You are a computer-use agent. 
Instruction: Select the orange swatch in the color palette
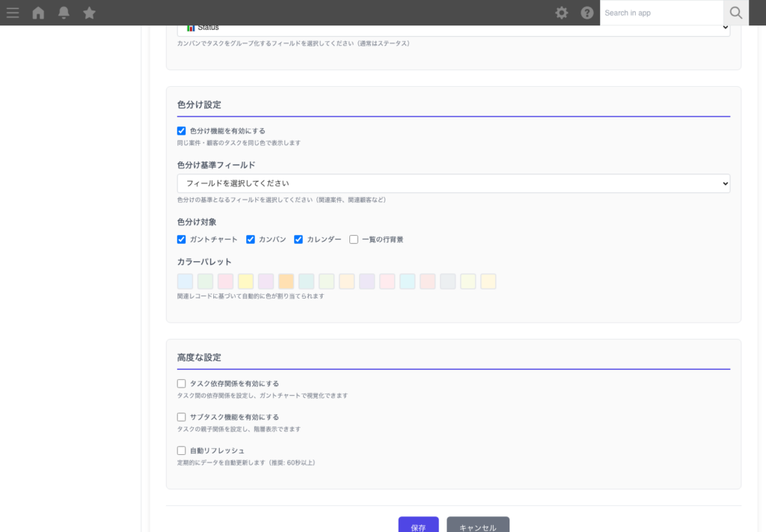coord(286,281)
